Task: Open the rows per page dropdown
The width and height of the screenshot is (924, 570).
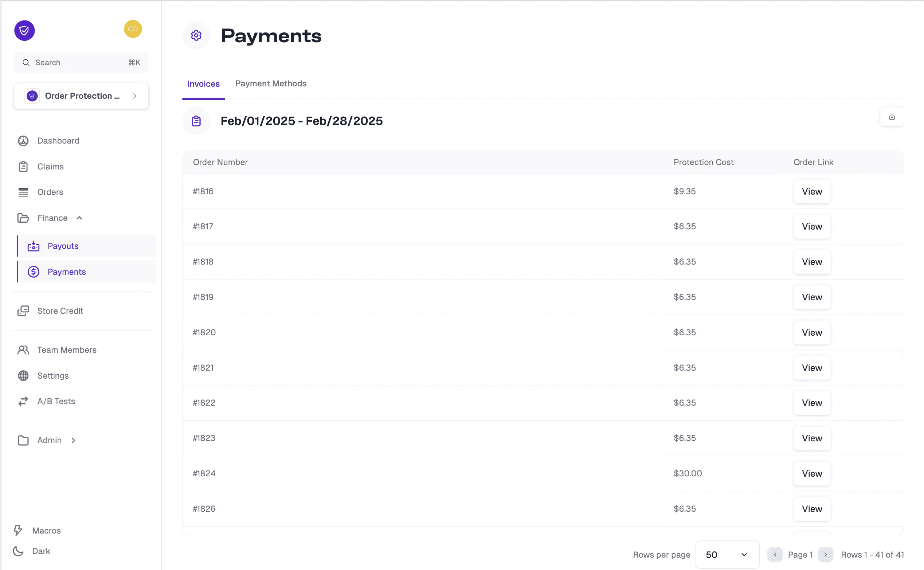Action: (727, 554)
